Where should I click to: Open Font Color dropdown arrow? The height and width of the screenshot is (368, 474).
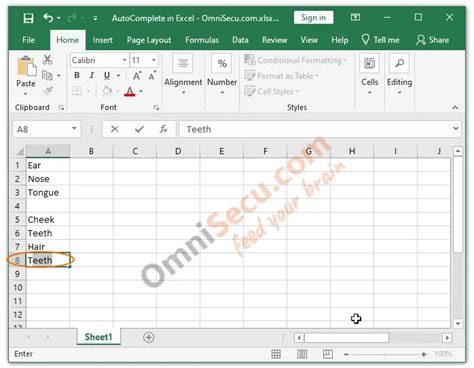[x=141, y=91]
